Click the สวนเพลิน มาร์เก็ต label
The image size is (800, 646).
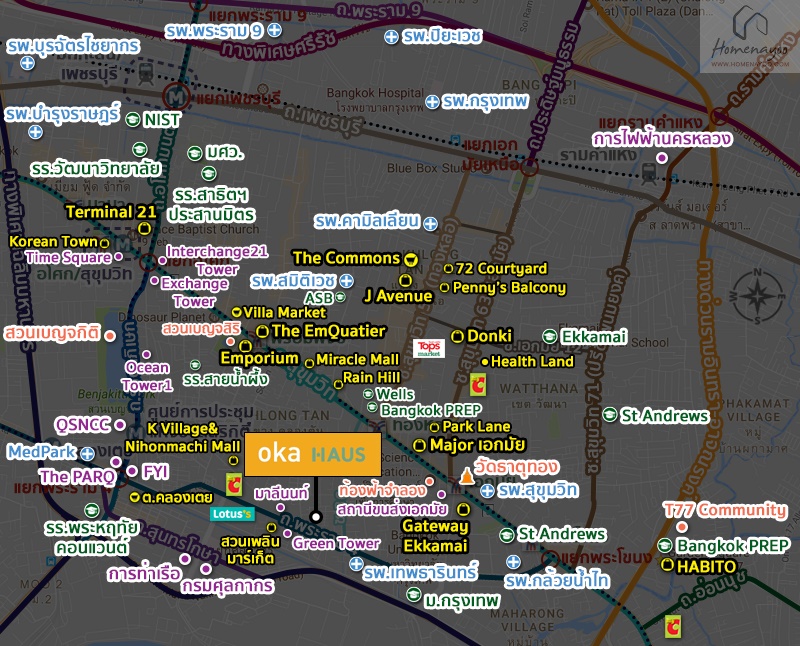click(x=251, y=550)
